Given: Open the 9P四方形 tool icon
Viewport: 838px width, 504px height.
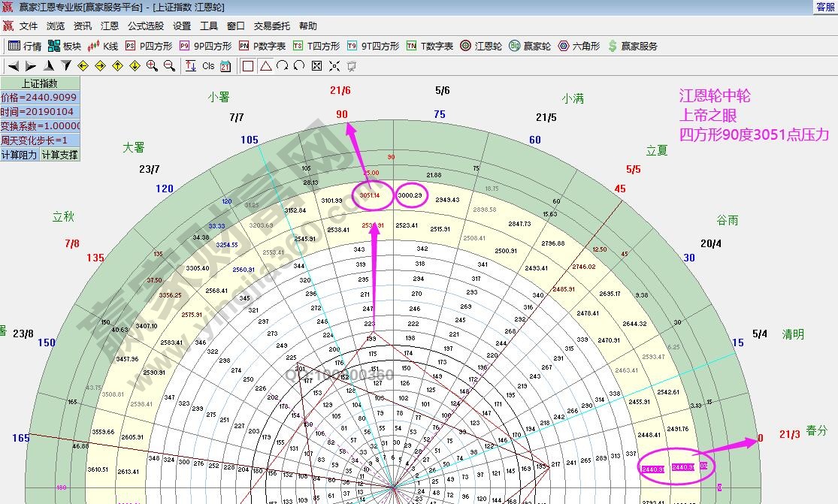Looking at the screenshot, I should (x=185, y=47).
